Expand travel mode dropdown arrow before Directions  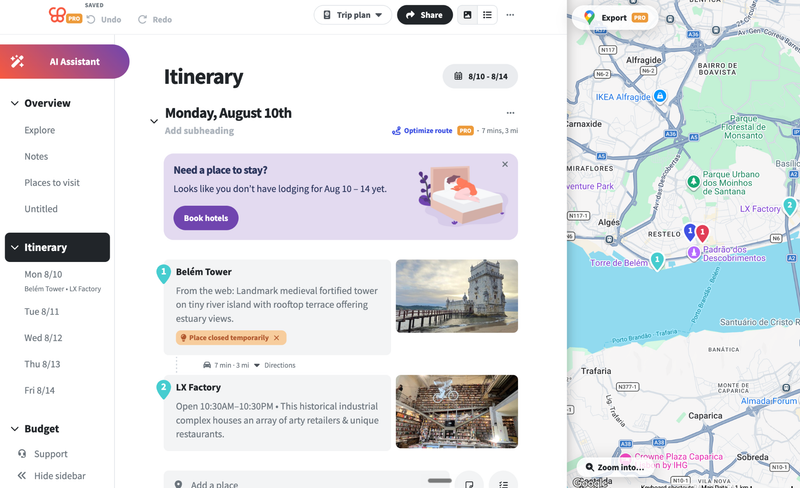(x=257, y=365)
